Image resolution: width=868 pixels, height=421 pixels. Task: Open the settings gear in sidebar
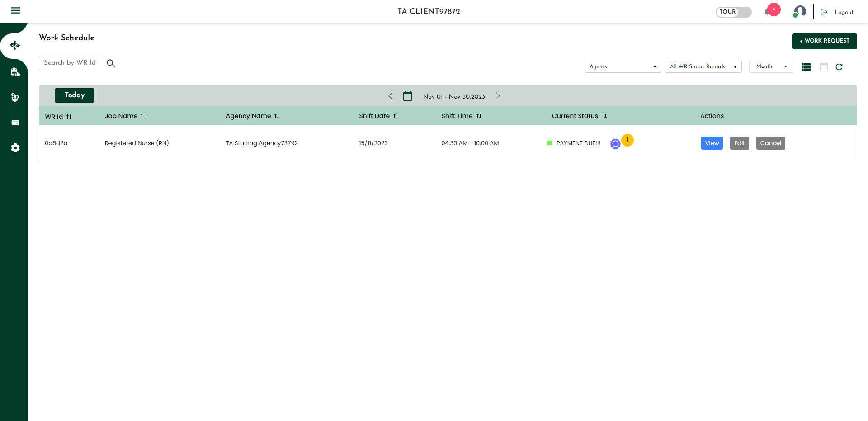[x=15, y=148]
